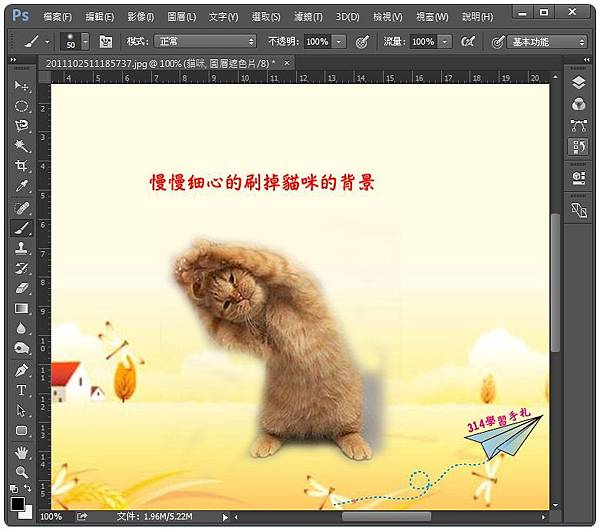This screenshot has width=600, height=531.
Task: Open the Properties panel icon
Action: coord(579,178)
